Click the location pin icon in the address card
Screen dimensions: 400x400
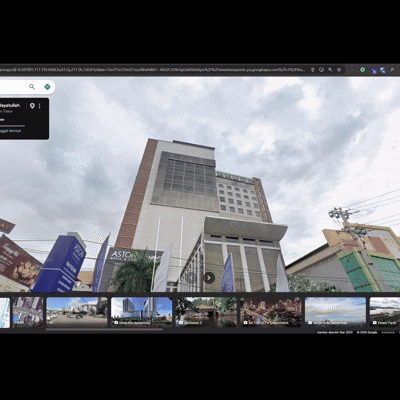point(32,106)
